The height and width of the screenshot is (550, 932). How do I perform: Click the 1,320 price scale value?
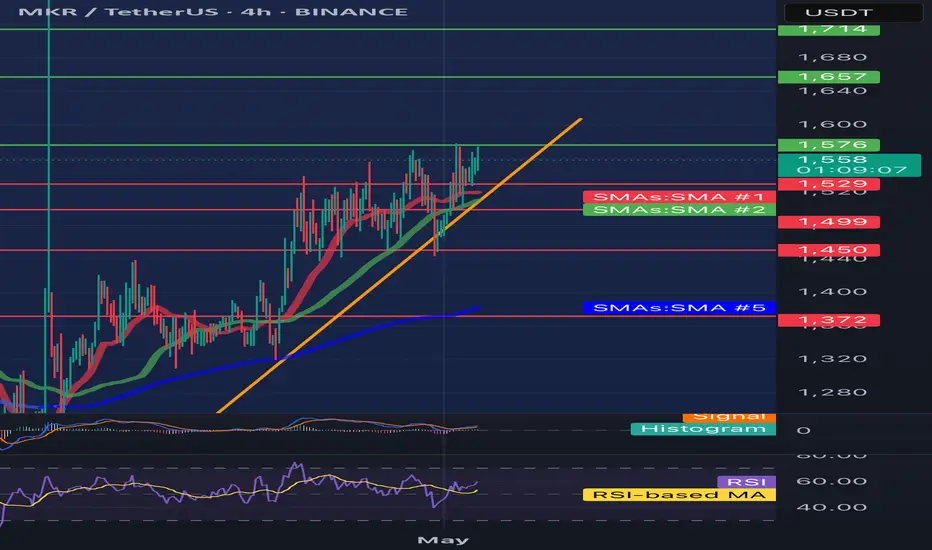pyautogui.click(x=832, y=359)
